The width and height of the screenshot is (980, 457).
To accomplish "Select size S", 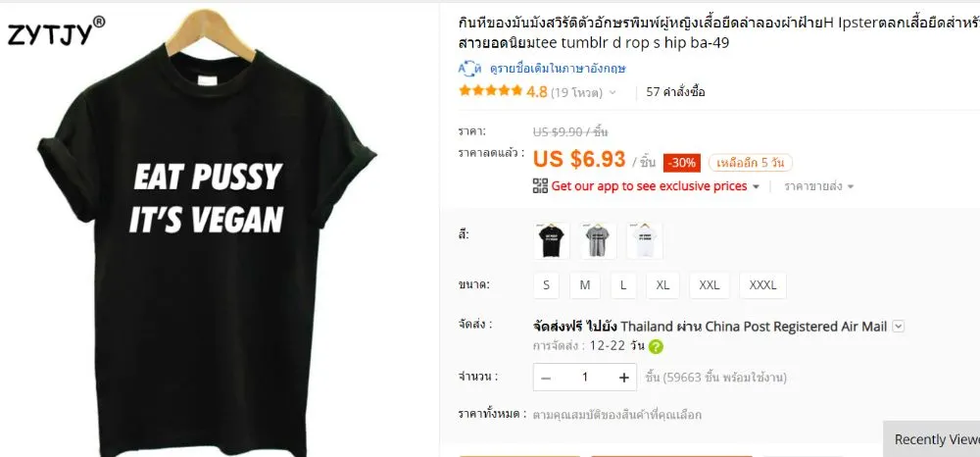I will pyautogui.click(x=546, y=285).
